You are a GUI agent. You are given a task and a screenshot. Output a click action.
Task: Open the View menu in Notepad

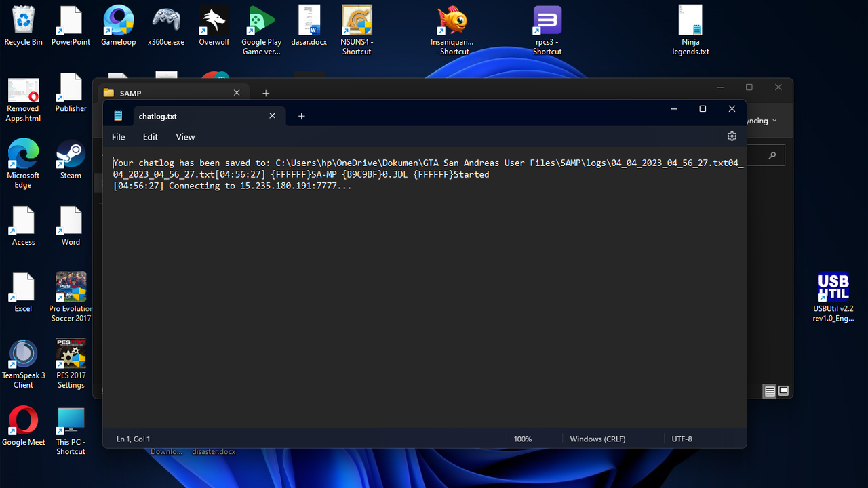pyautogui.click(x=185, y=136)
